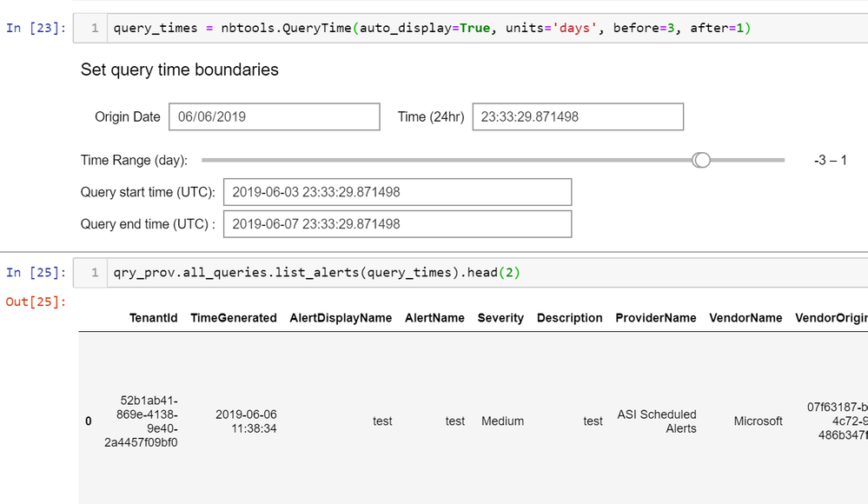Click the tenant ID cell starting 52b1ab41

click(141, 421)
